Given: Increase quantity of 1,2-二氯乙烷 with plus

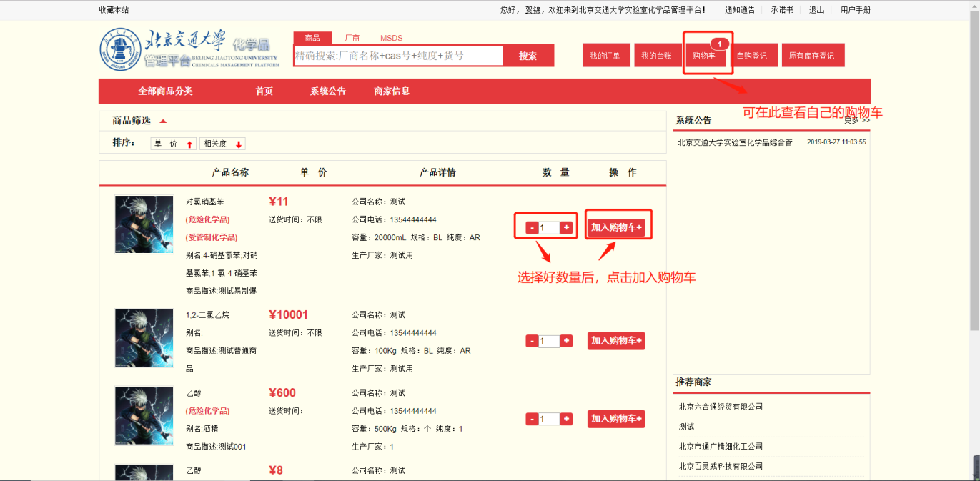Looking at the screenshot, I should click(x=566, y=341).
